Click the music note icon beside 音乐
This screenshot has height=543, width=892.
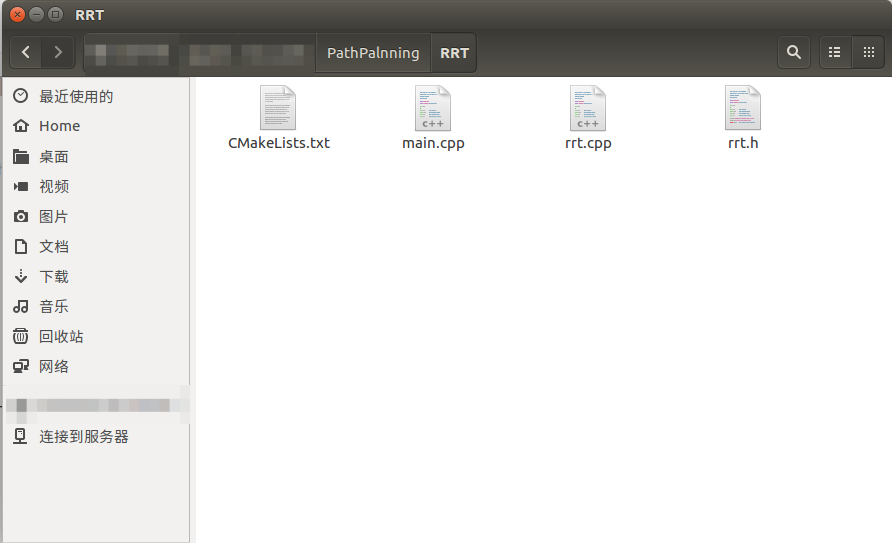(x=21, y=306)
